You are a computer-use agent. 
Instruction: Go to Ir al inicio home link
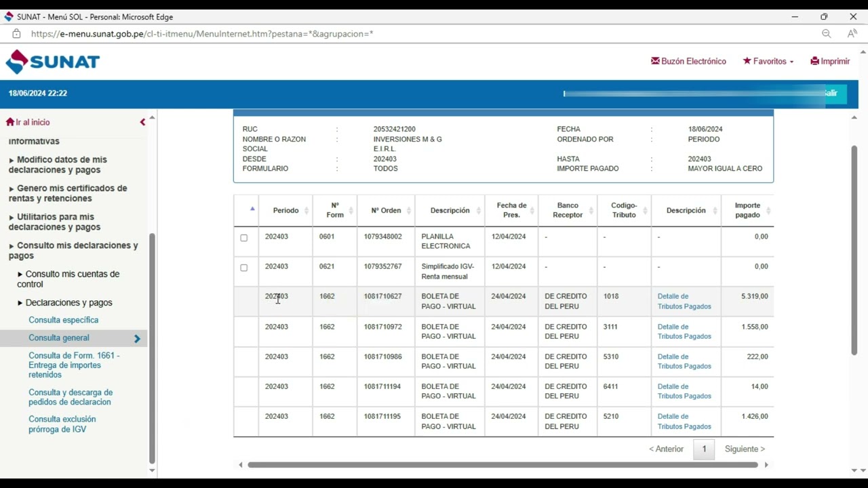(x=28, y=122)
